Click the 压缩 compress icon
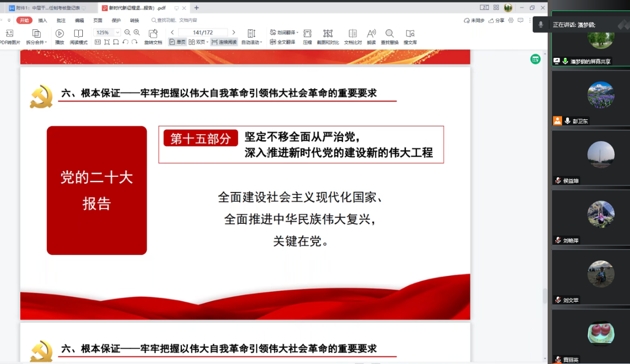This screenshot has width=630, height=364. (x=307, y=34)
